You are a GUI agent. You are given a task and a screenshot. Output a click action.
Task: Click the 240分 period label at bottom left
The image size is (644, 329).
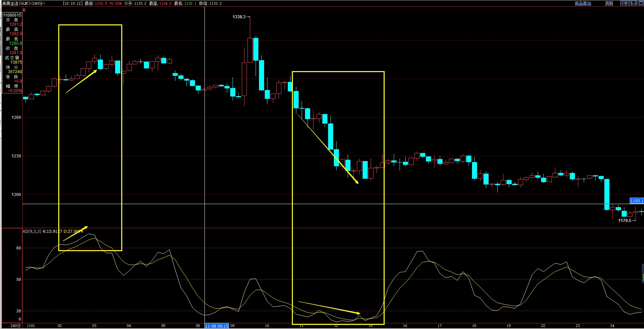click(16, 326)
